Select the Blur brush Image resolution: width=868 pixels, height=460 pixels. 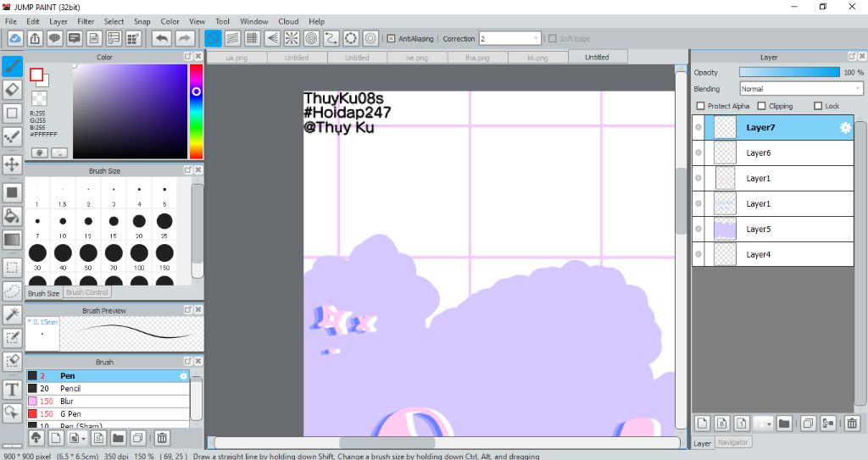[108, 402]
